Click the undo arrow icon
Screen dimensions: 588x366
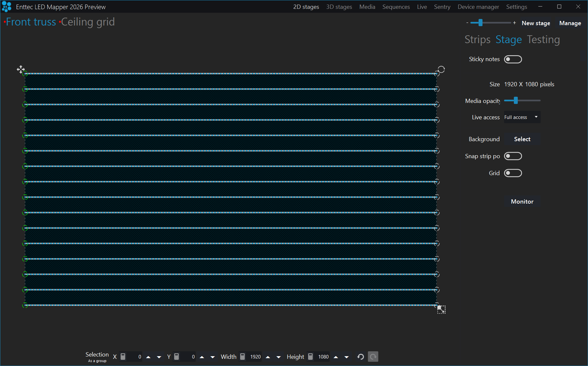coord(361,357)
